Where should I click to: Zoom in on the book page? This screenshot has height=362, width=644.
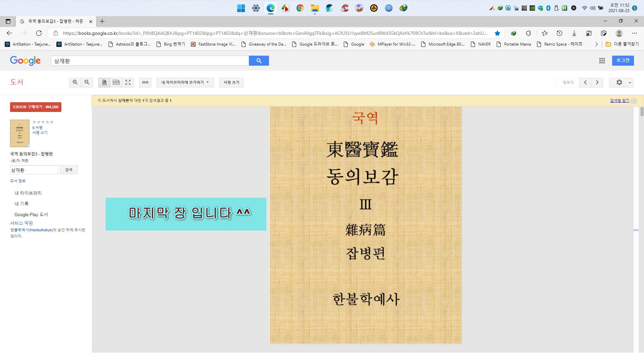pyautogui.click(x=75, y=82)
